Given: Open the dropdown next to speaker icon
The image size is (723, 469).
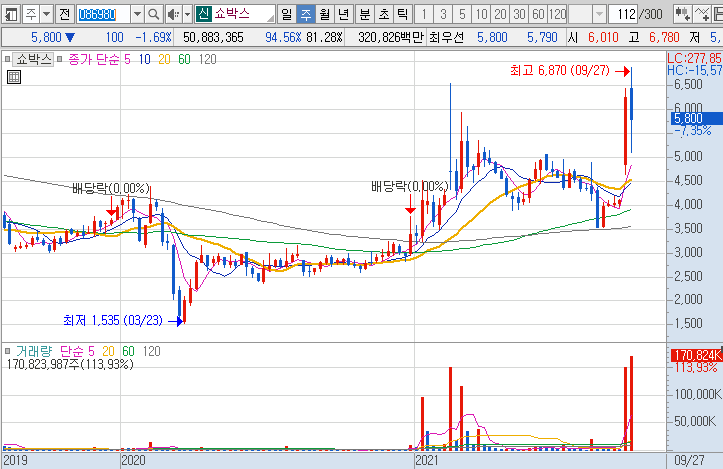Looking at the screenshot, I should pos(187,14).
